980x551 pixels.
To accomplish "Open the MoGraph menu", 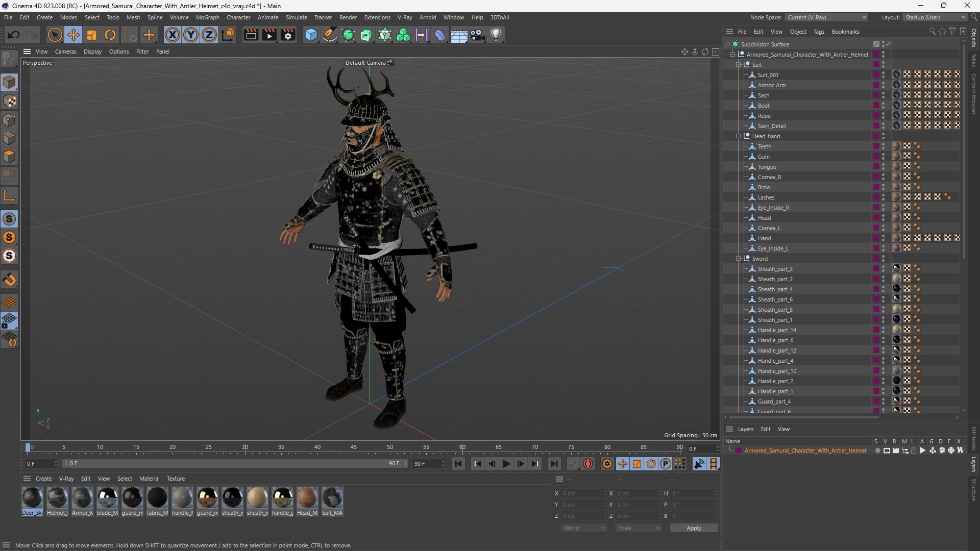I will click(207, 17).
